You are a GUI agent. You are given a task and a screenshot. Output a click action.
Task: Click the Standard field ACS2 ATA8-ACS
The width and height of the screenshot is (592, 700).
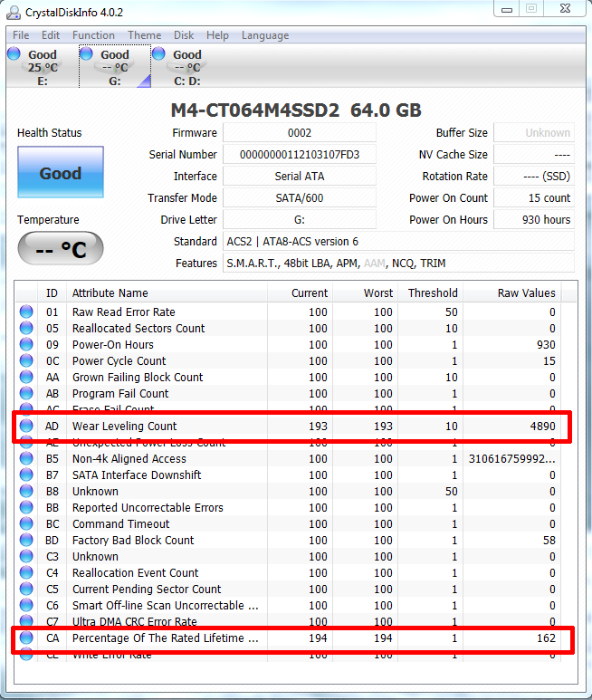398,242
